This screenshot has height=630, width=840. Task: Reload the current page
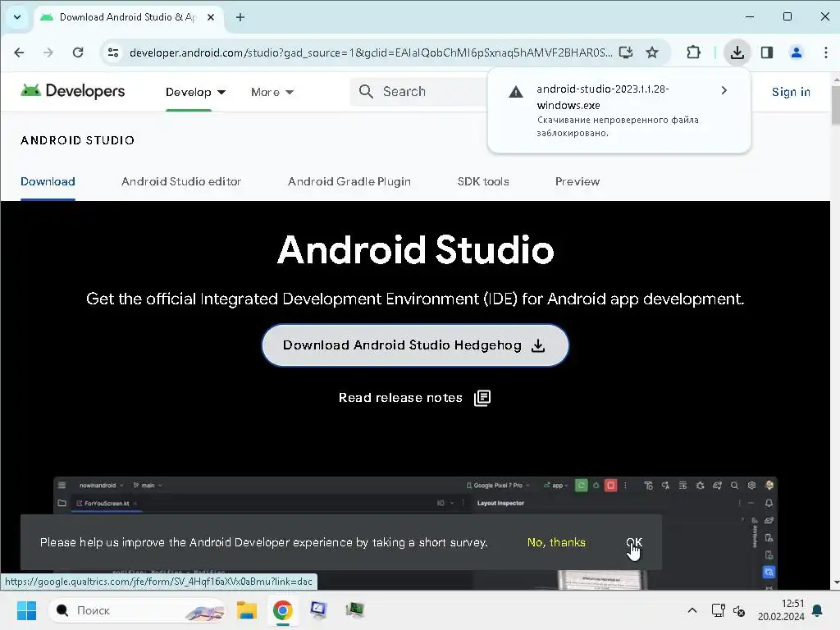pos(78,52)
